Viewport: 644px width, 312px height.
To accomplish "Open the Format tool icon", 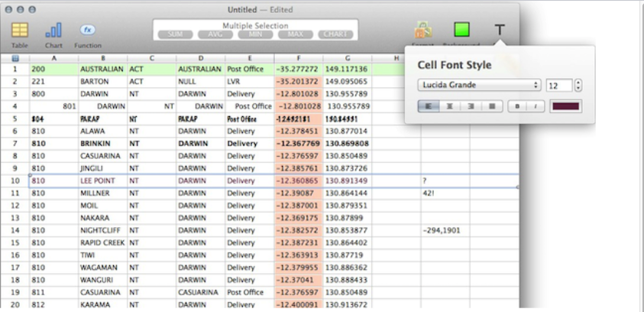I will point(422,31).
